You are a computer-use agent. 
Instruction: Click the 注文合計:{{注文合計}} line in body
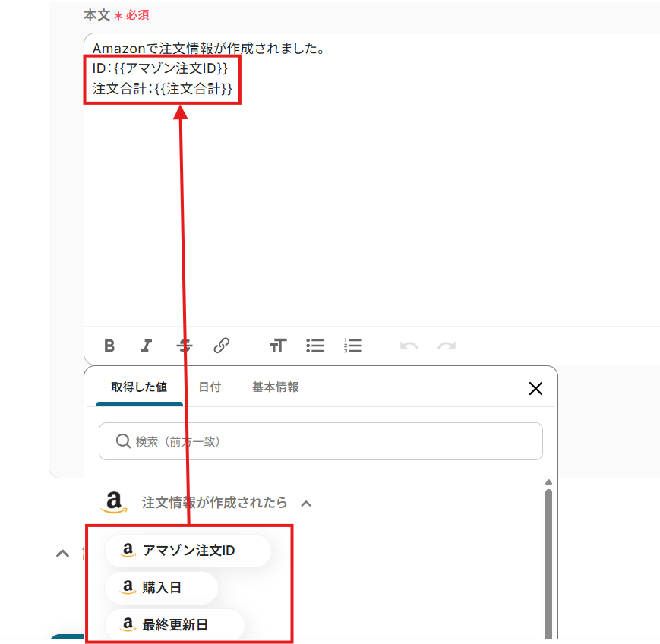(x=162, y=89)
